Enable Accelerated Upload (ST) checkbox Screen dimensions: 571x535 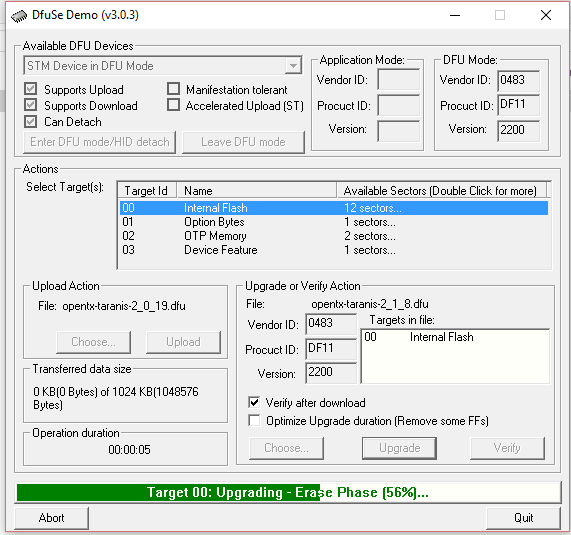[x=173, y=105]
